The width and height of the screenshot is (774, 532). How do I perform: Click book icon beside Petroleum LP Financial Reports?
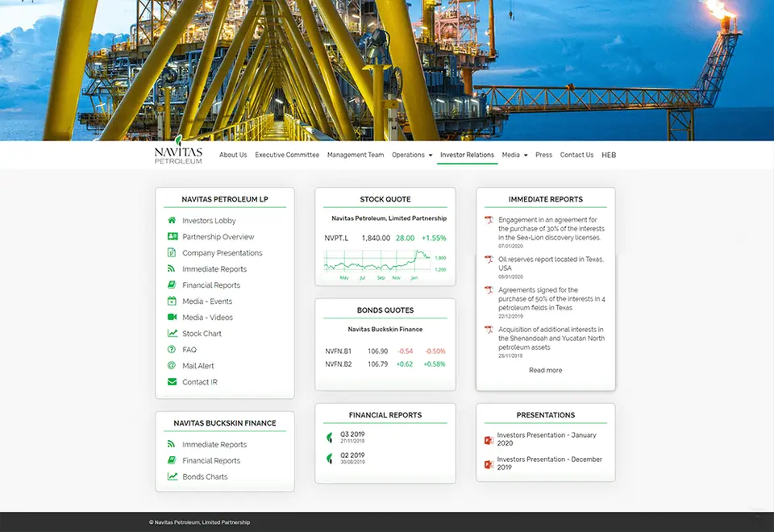click(x=172, y=285)
